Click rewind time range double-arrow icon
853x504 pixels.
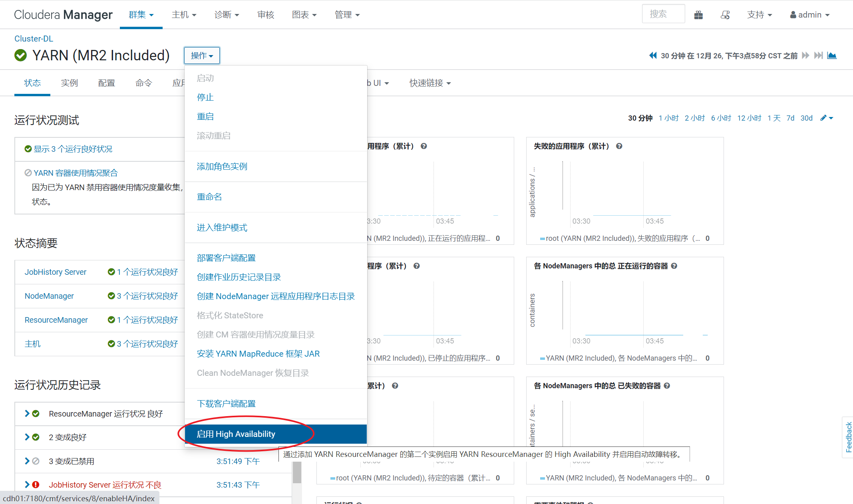[x=653, y=56]
